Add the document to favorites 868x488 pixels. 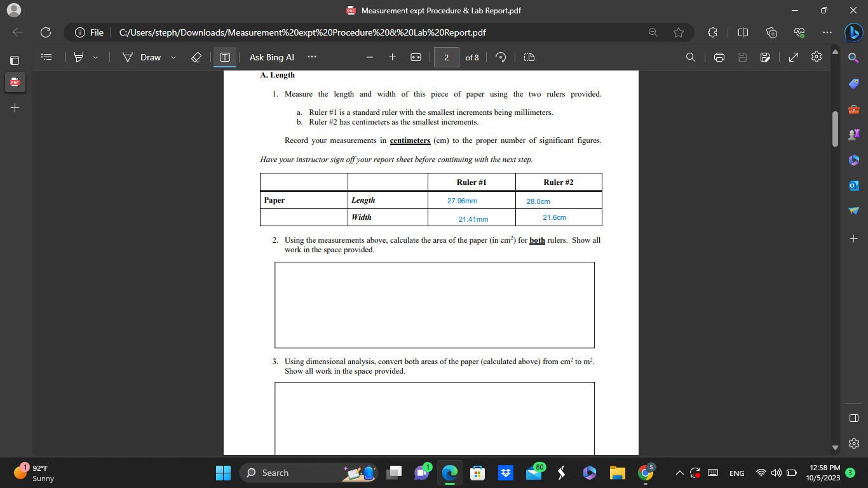[x=679, y=32]
